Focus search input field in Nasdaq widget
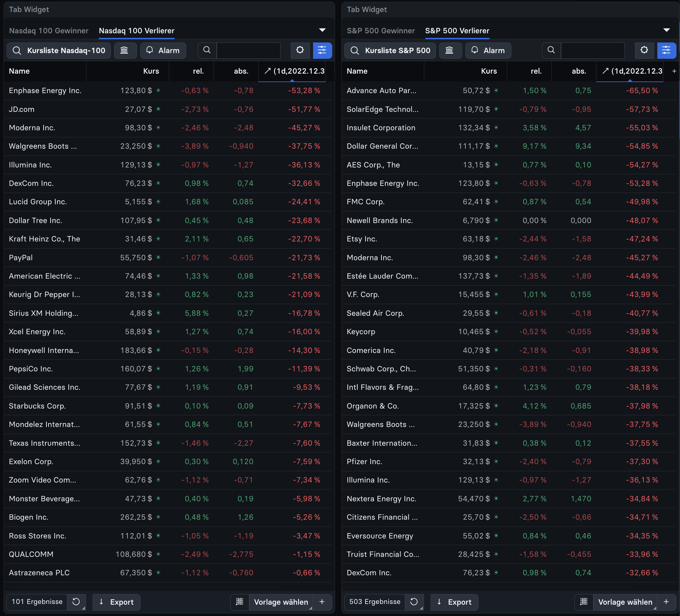Screen dimensions: 680x616 point(248,51)
